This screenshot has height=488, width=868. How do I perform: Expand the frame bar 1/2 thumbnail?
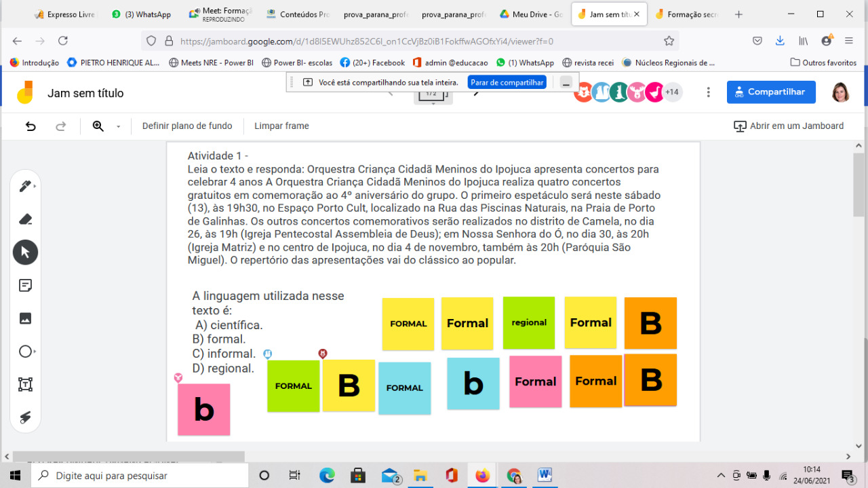433,96
